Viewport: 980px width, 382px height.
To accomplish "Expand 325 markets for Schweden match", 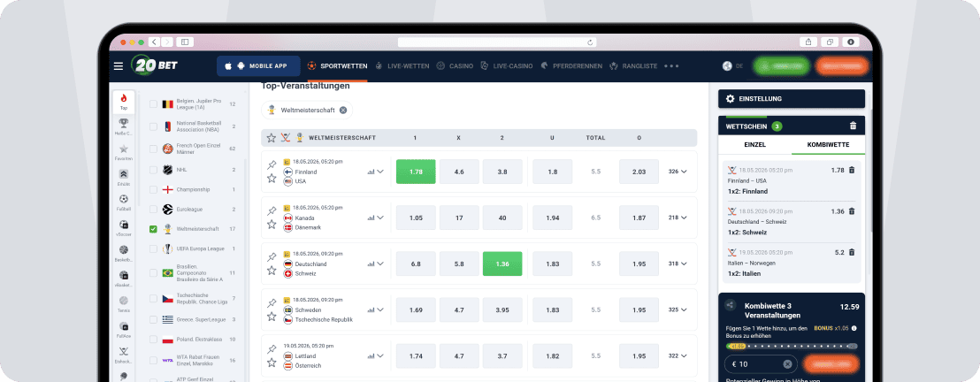I will pos(678,309).
